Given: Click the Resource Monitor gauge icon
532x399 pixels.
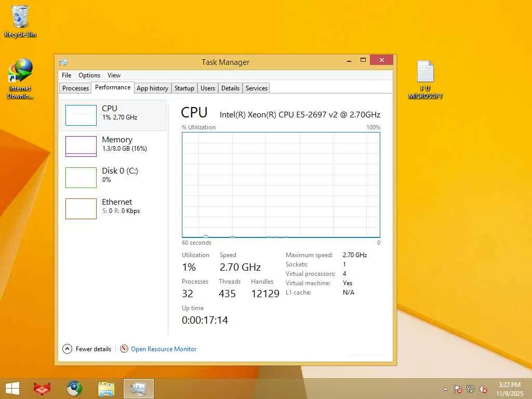Looking at the screenshot, I should pos(124,349).
